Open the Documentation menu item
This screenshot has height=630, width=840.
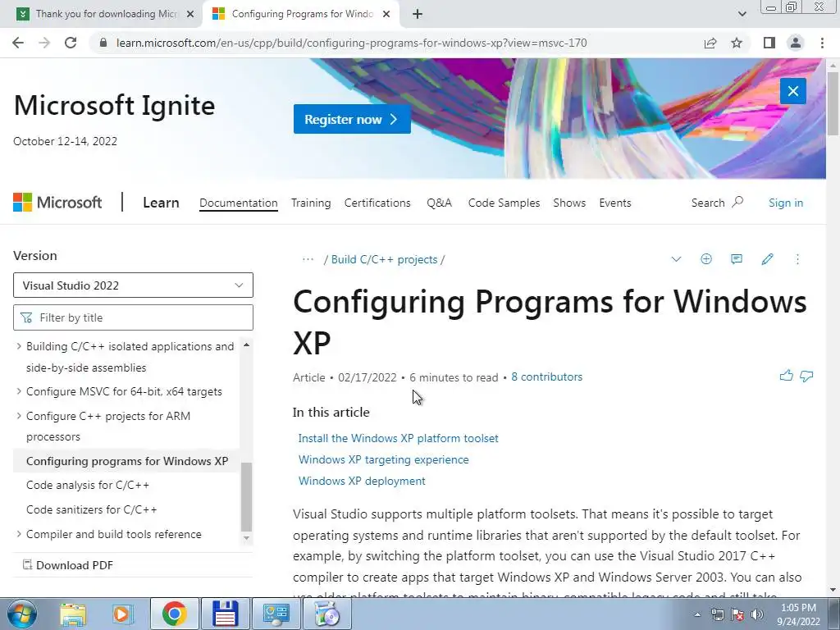239,203
